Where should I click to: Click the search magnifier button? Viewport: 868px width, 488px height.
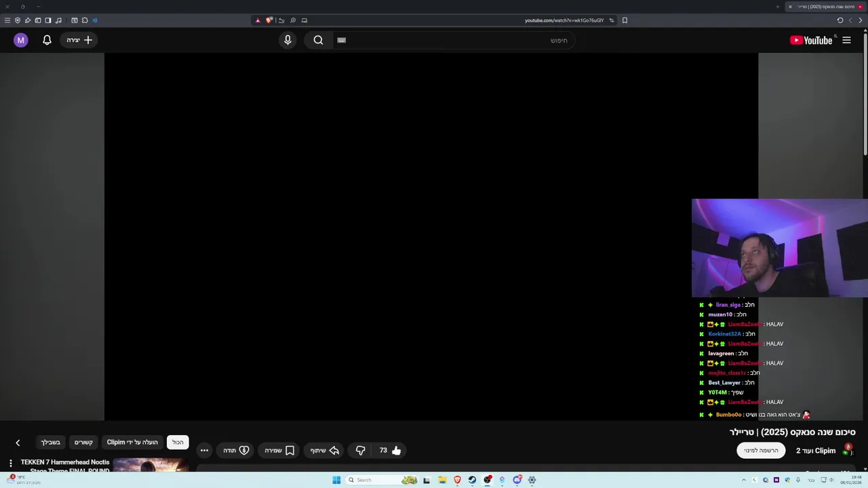click(318, 40)
